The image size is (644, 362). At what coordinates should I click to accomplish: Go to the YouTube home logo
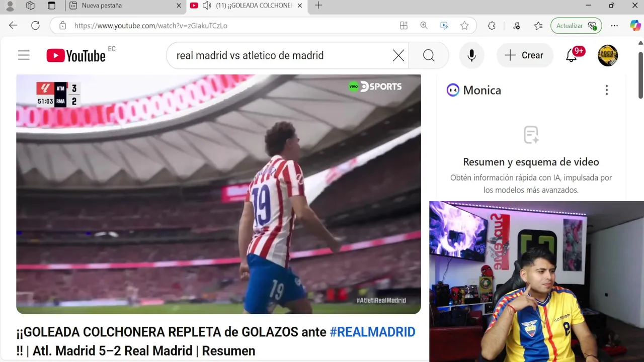coord(76,55)
